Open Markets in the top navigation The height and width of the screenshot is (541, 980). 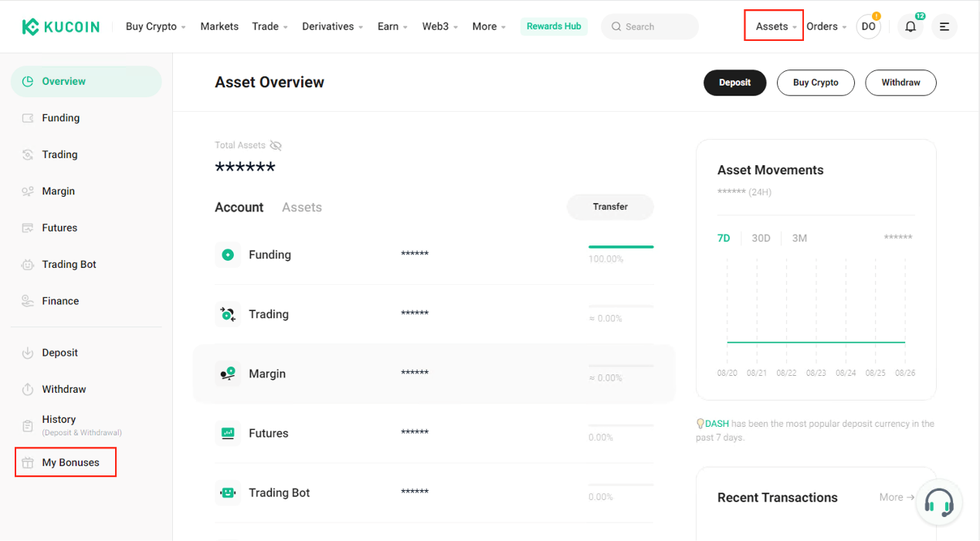pyautogui.click(x=219, y=26)
